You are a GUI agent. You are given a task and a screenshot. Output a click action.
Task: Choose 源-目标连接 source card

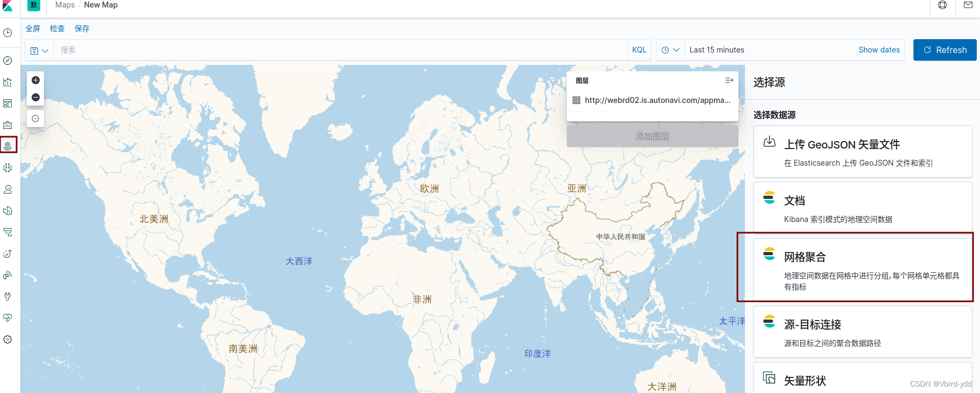click(x=863, y=332)
